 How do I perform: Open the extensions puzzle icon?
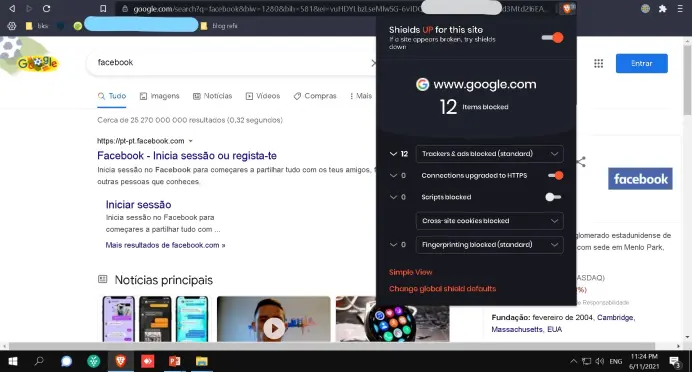662,8
